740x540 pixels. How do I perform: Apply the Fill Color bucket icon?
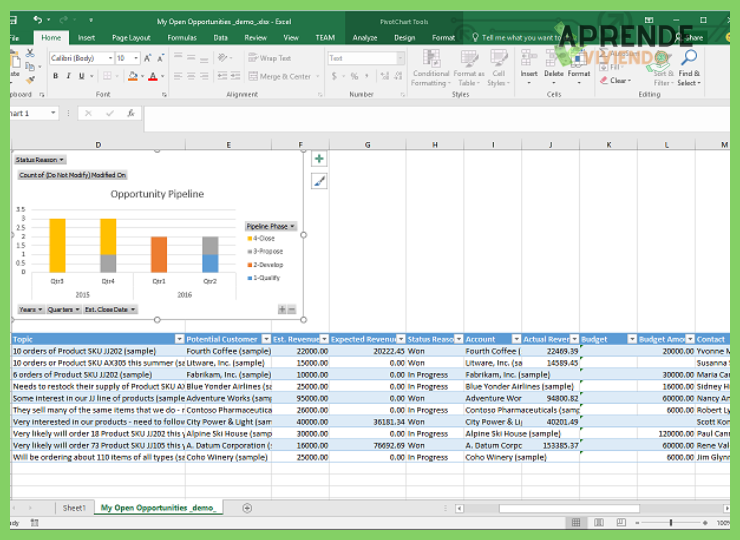[x=133, y=76]
